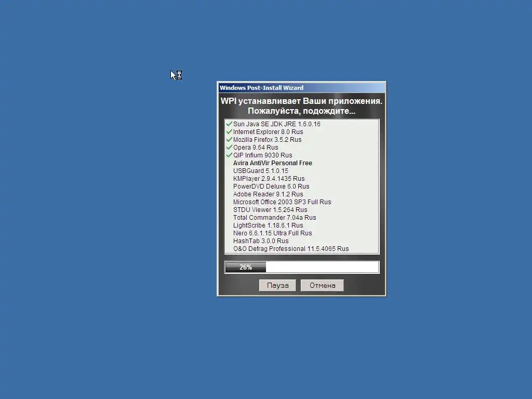This screenshot has height=399, width=532.
Task: Click the Отмена button
Action: click(x=322, y=285)
